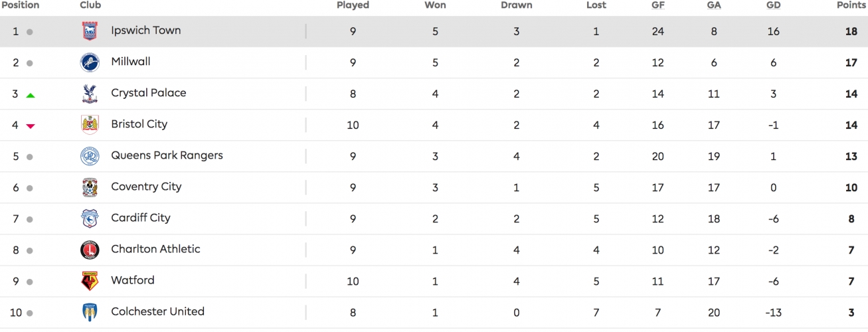
Task: Sort by the Played column header
Action: pyautogui.click(x=353, y=5)
